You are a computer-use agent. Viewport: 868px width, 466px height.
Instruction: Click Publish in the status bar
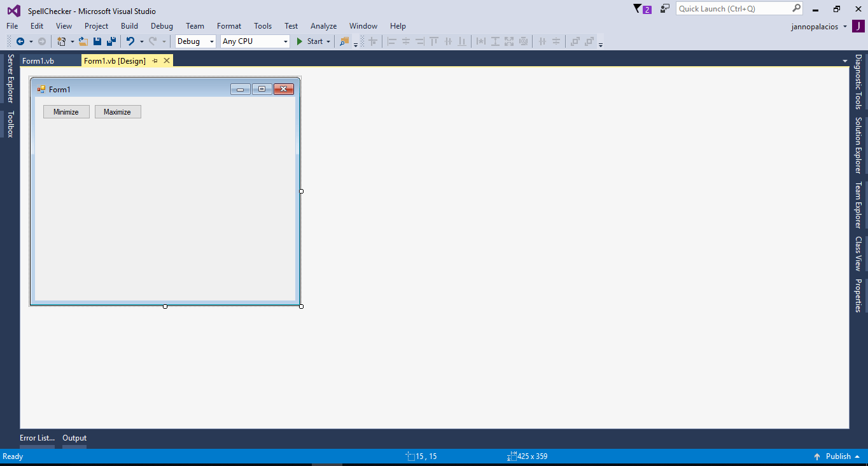click(837, 456)
